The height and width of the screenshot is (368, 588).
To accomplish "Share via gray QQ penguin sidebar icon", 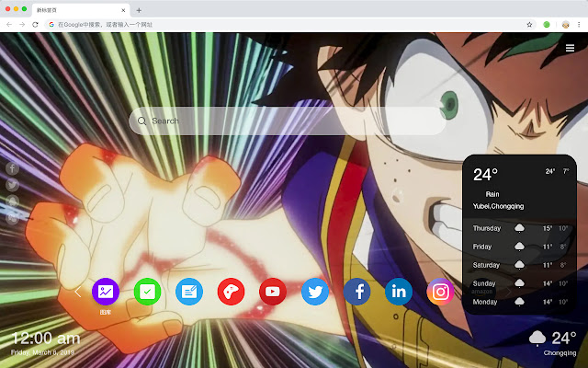I will pyautogui.click(x=12, y=201).
